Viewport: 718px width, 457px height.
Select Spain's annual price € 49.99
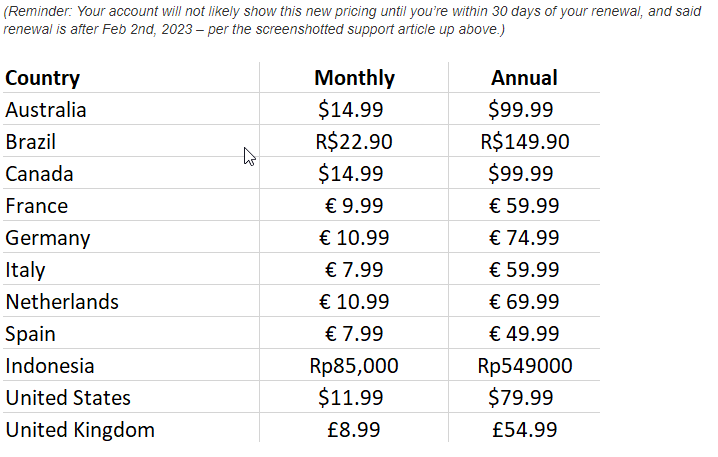[x=524, y=334]
